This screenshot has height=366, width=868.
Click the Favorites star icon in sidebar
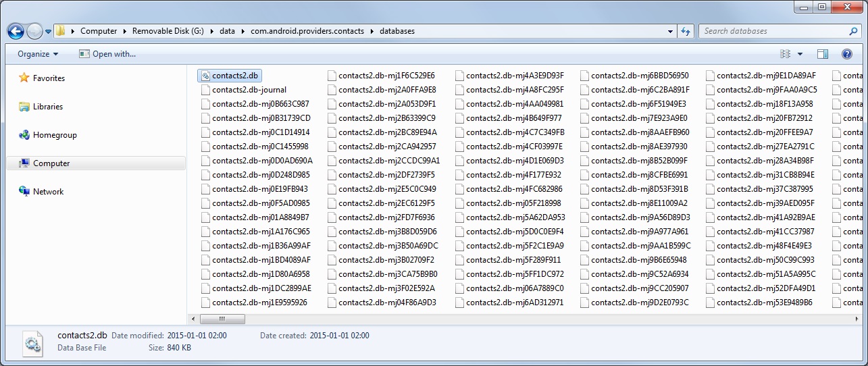click(x=24, y=78)
